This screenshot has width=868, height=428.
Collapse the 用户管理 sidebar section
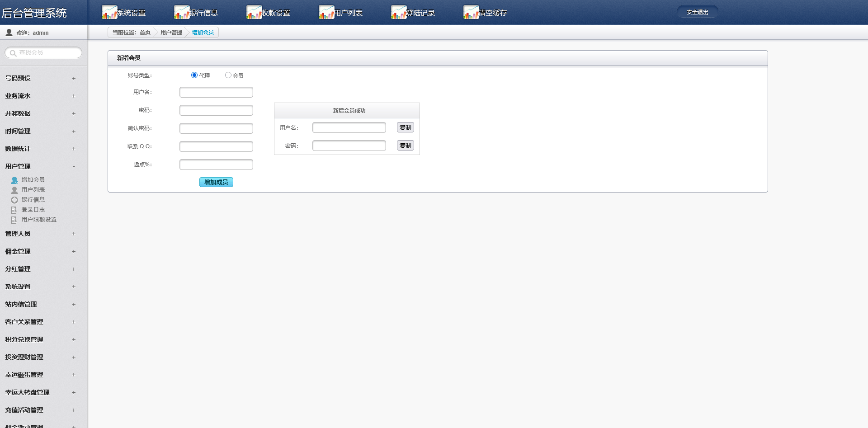(74, 166)
